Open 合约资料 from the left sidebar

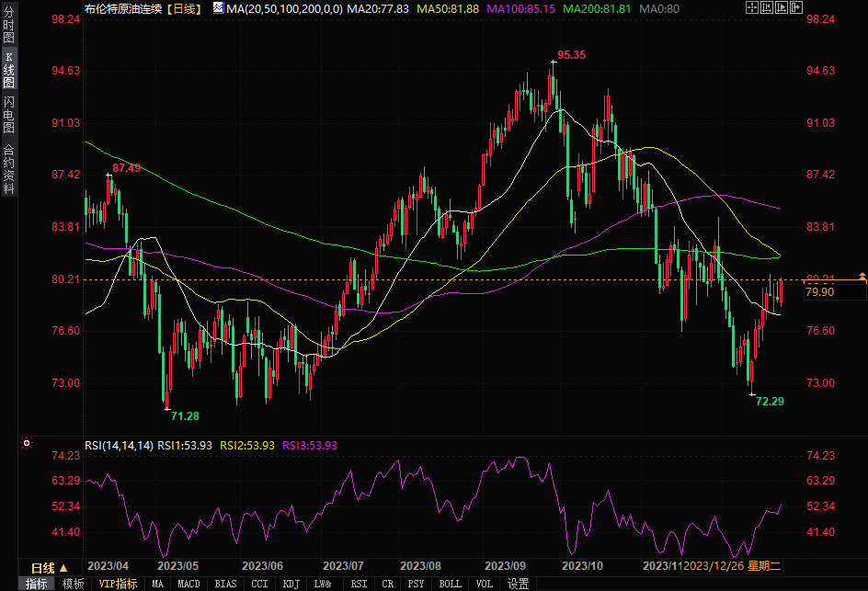[x=9, y=169]
